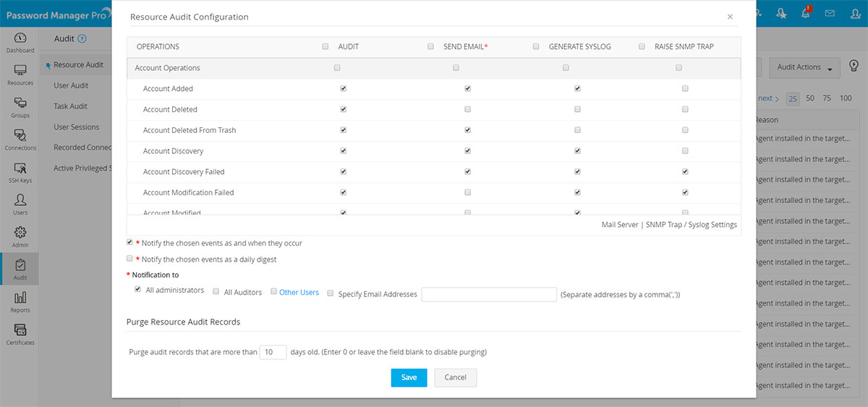Click the notifications bell icon
868x407 pixels.
806,13
